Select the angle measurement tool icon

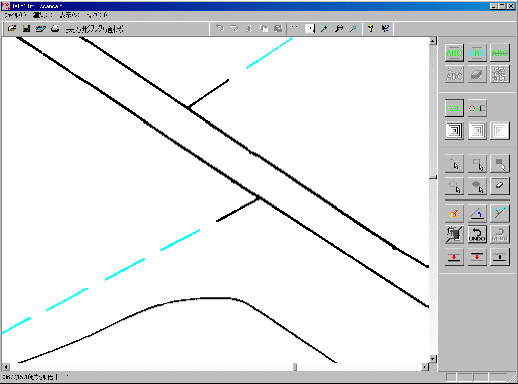(477, 213)
